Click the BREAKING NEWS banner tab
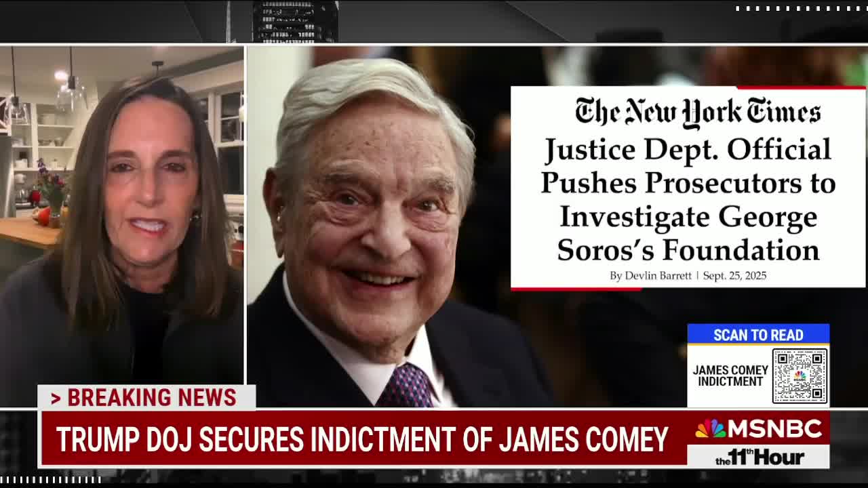This screenshot has width=868, height=488. click(x=146, y=398)
